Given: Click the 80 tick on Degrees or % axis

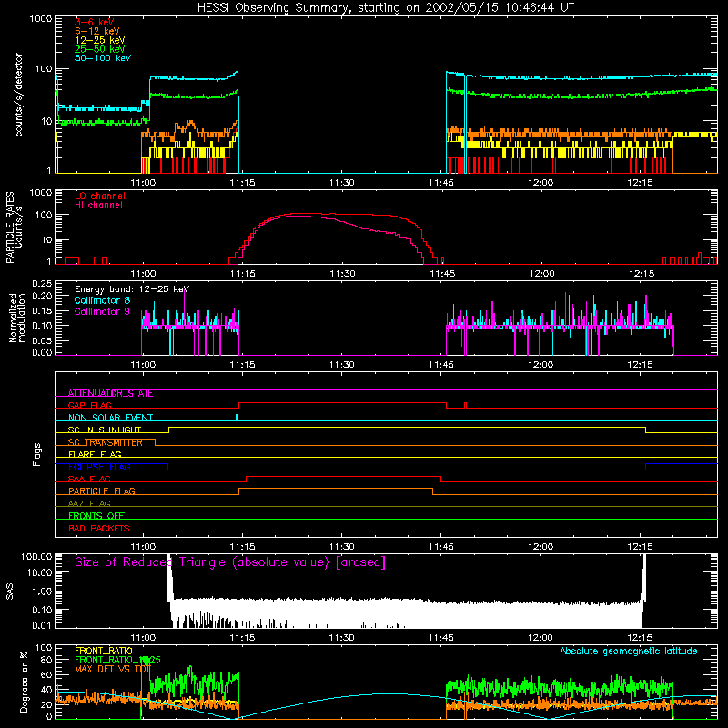Looking at the screenshot, I should click(x=46, y=660).
